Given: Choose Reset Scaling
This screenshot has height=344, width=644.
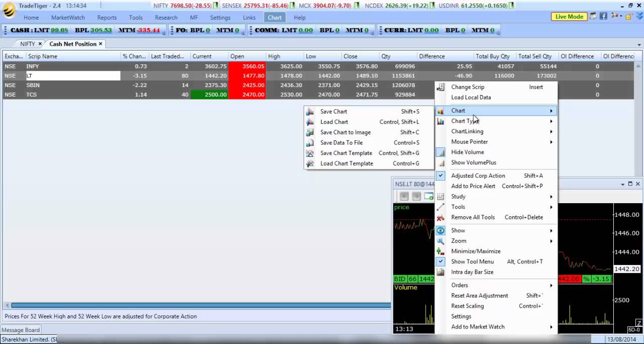Looking at the screenshot, I should (x=496, y=306).
